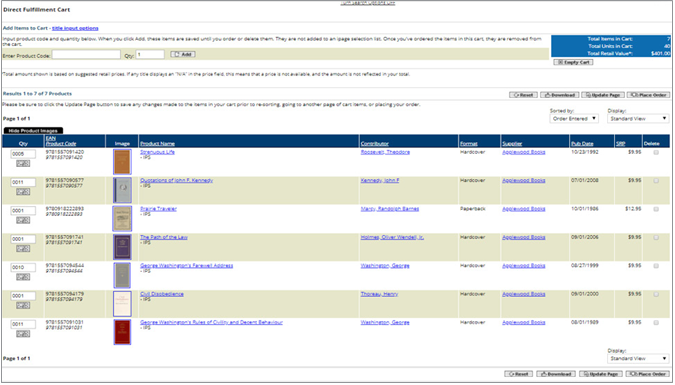
Task: Click Update Page button below the table
Action: tap(601, 374)
